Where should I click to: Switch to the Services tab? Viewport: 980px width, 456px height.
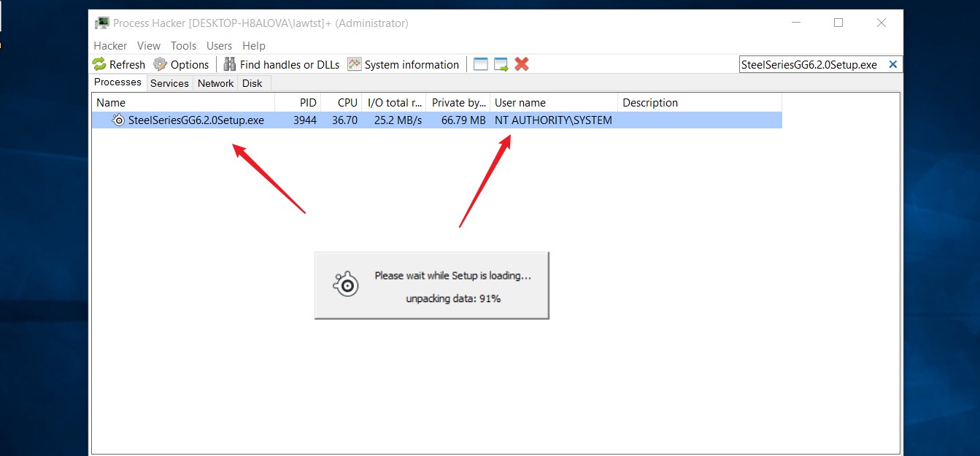point(169,83)
